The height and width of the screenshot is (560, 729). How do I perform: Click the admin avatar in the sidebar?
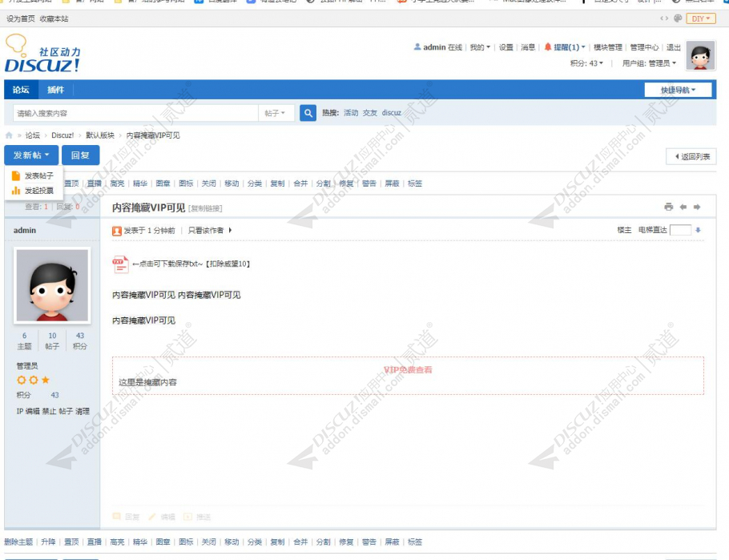(52, 285)
